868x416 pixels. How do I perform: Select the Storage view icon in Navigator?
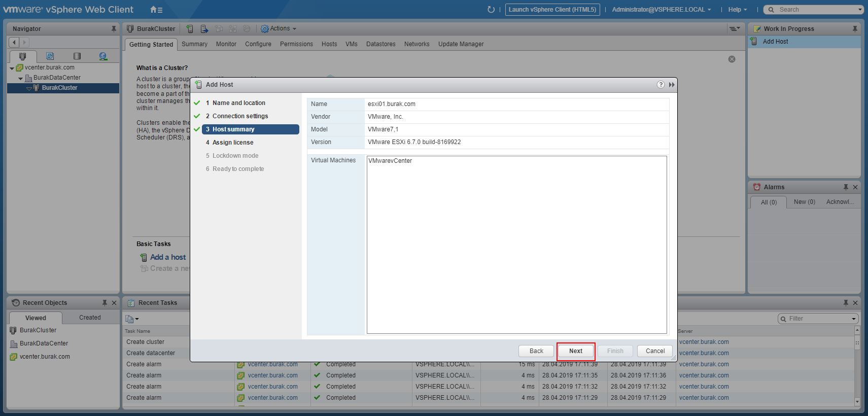click(77, 56)
